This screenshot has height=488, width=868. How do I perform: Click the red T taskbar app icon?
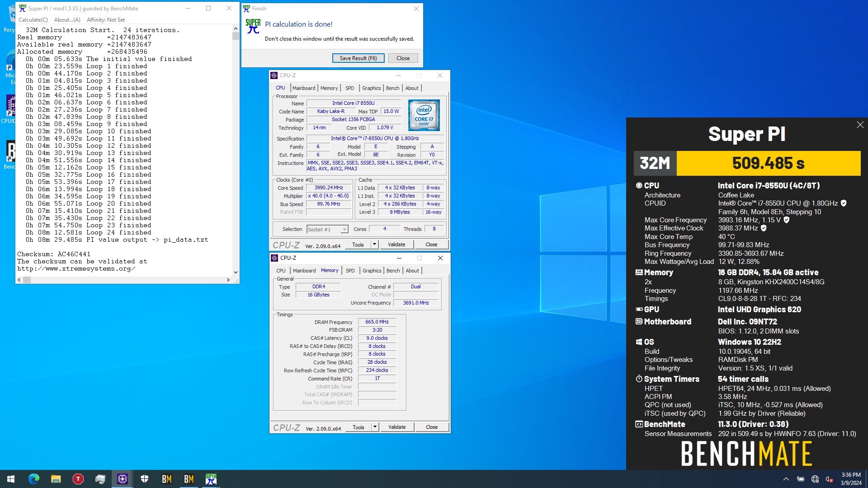point(78,479)
